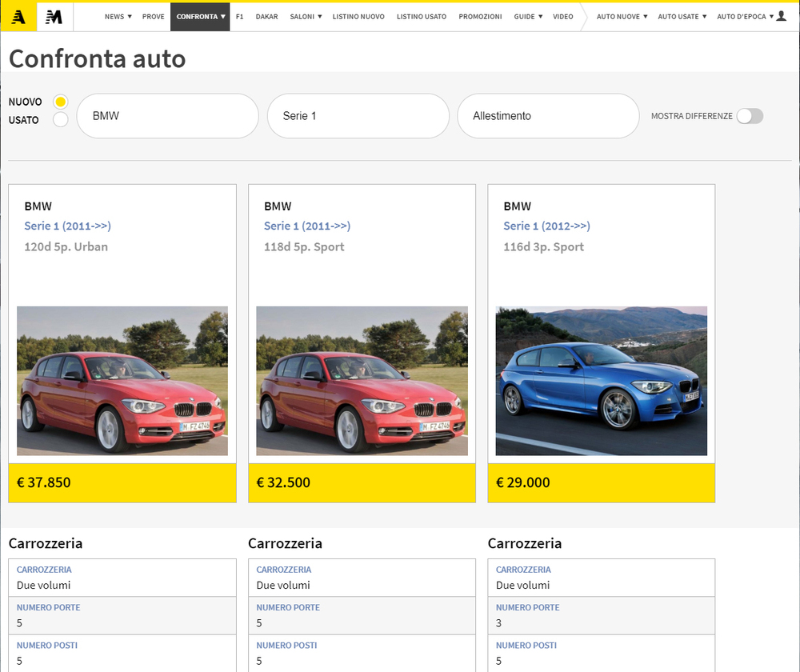800x672 pixels.
Task: Open LISTINO USATO page
Action: (422, 17)
